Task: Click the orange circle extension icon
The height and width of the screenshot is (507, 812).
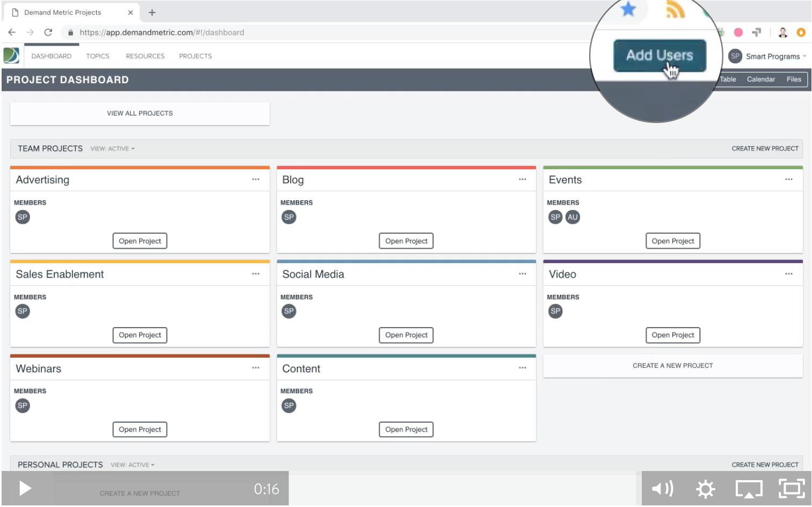Action: (x=801, y=32)
